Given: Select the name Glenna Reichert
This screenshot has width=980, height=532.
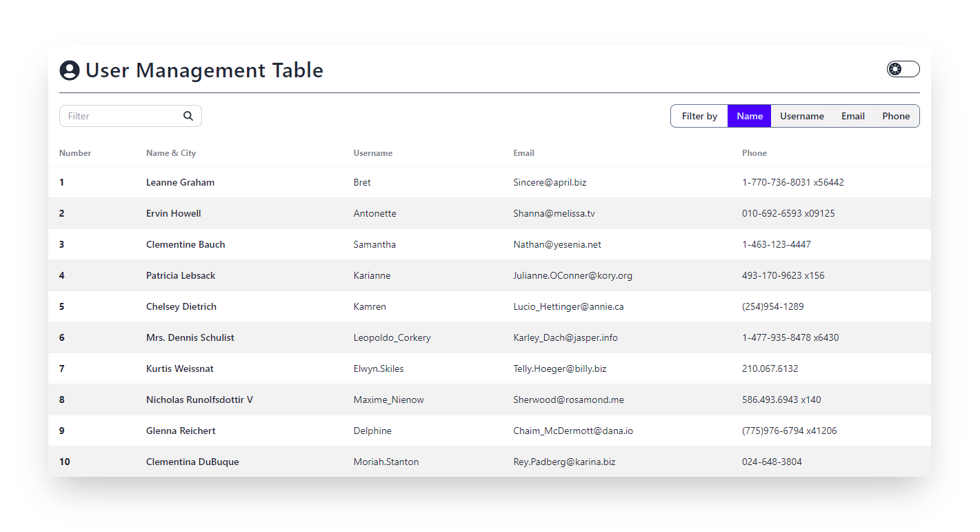Looking at the screenshot, I should pos(181,431).
